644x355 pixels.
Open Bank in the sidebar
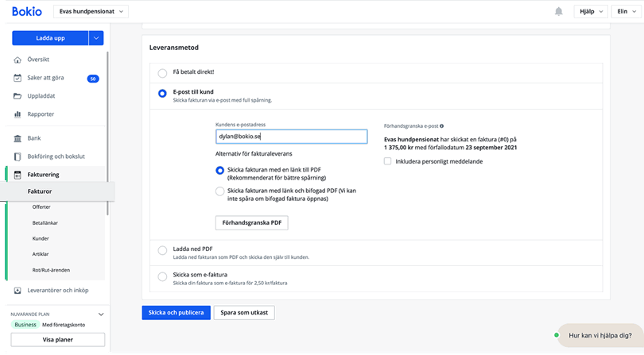click(34, 138)
